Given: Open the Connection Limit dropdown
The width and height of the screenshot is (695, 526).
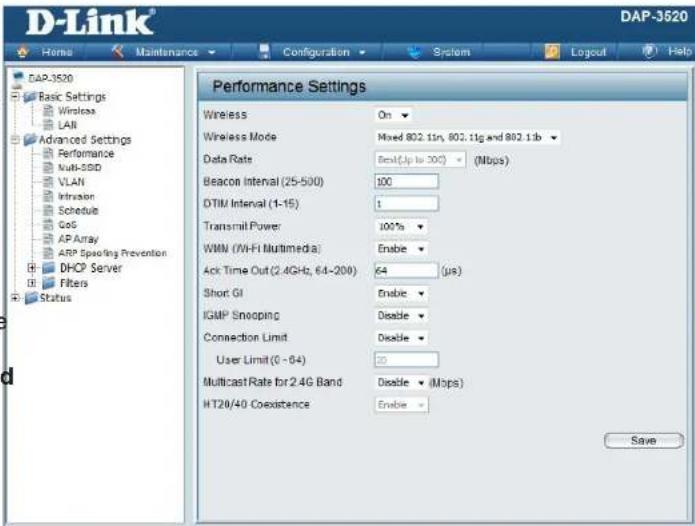Looking at the screenshot, I should pyautogui.click(x=401, y=338).
